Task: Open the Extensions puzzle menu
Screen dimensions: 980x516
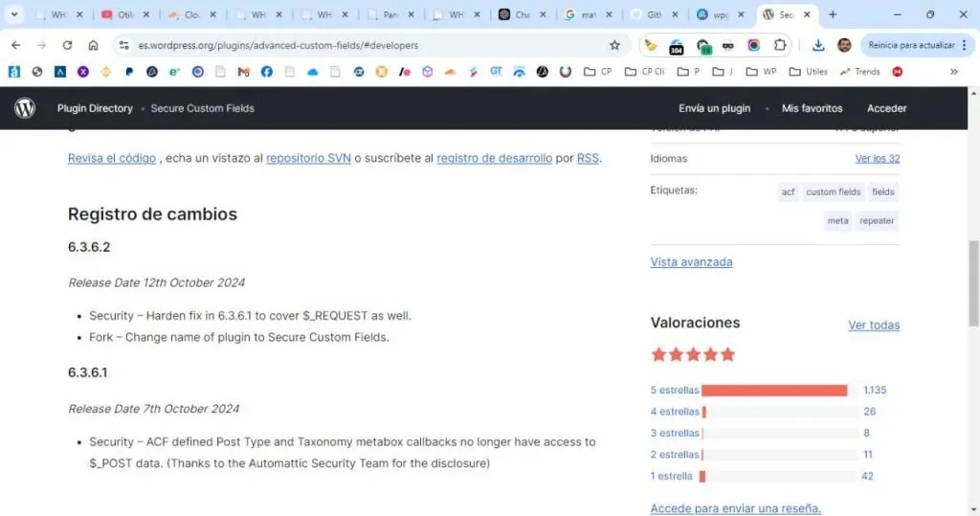Action: click(779, 45)
